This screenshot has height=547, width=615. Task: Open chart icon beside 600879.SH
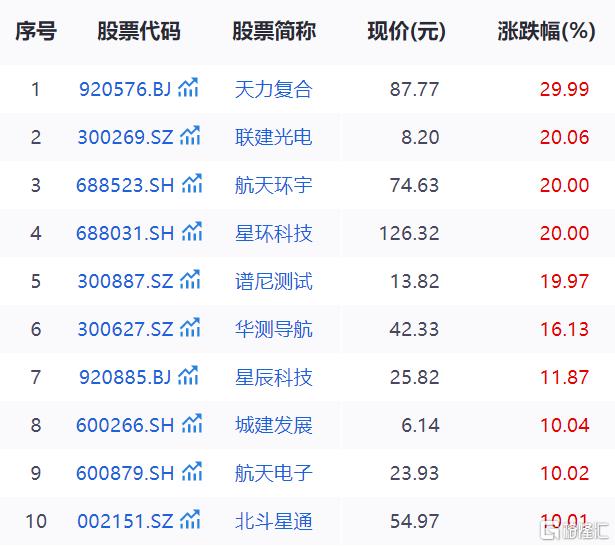click(192, 472)
